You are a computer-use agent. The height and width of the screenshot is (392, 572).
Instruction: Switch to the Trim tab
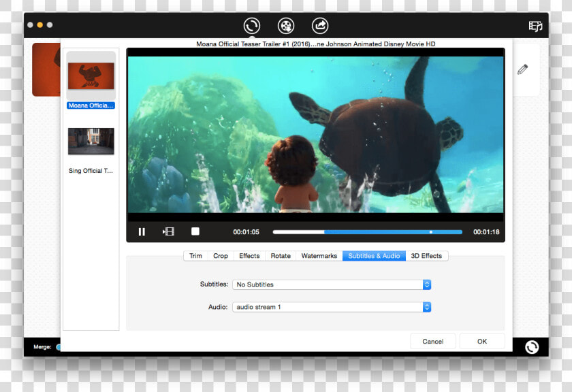pyautogui.click(x=195, y=256)
